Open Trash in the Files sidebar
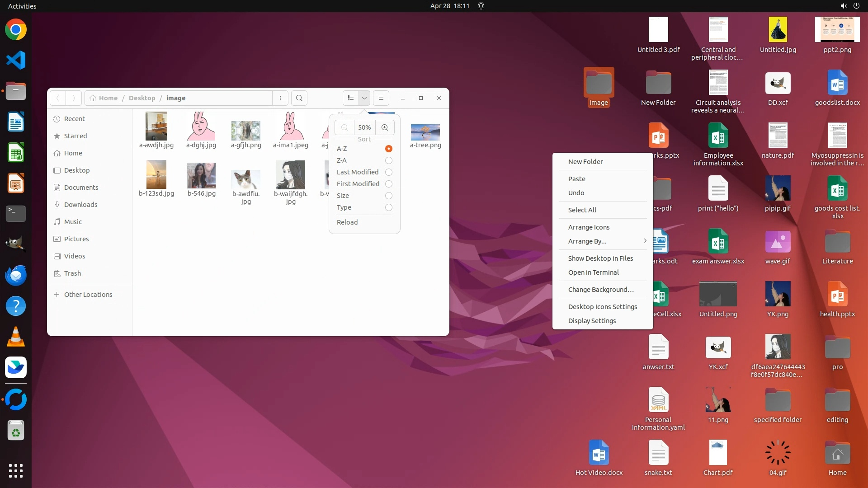This screenshot has height=488, width=868. click(72, 273)
